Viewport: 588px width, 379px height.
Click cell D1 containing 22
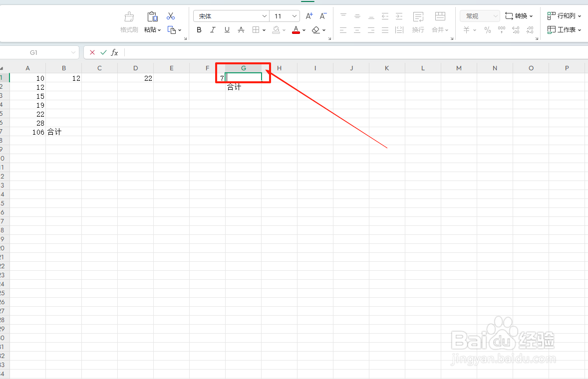point(135,78)
